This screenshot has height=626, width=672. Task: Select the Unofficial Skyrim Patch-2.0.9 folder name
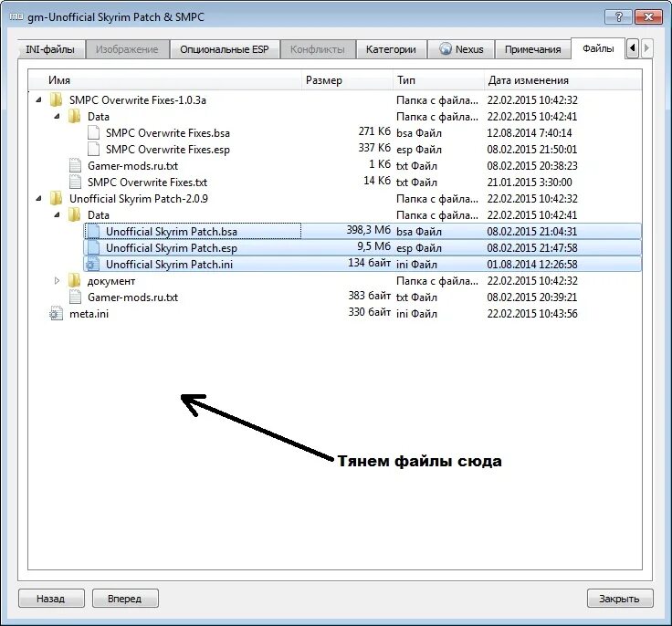(x=139, y=198)
